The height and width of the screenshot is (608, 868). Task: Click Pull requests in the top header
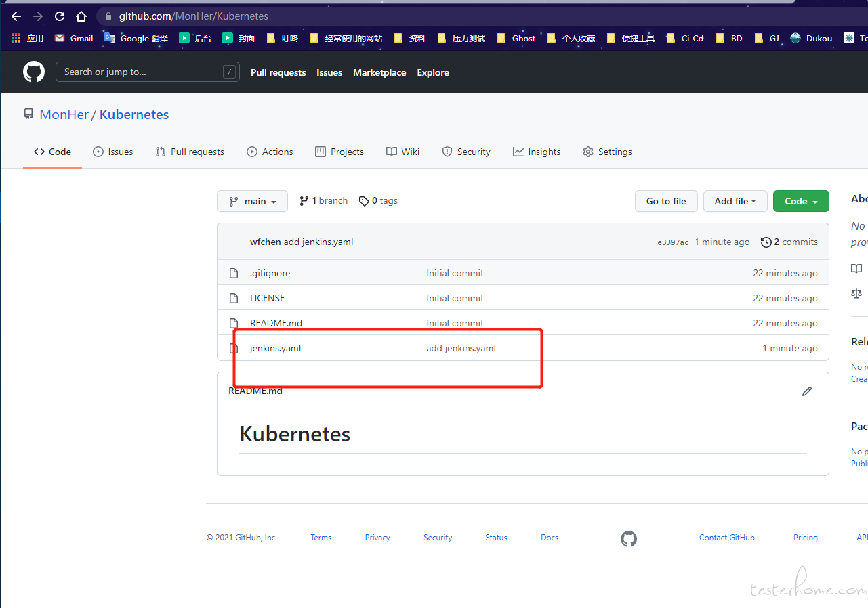point(278,72)
